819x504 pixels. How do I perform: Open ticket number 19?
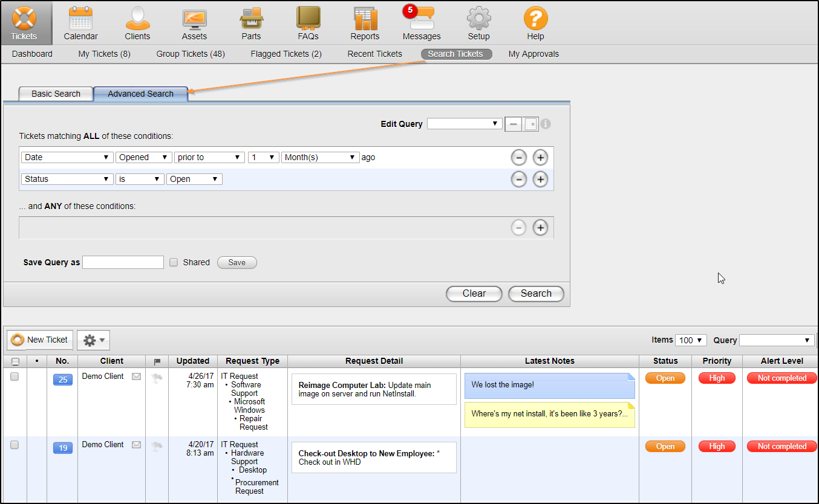click(x=63, y=448)
